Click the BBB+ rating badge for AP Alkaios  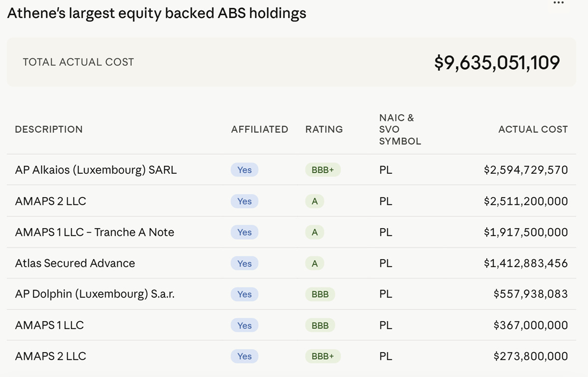(x=323, y=170)
